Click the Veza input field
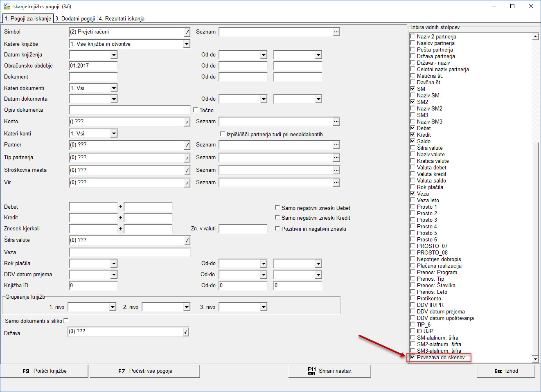541x392 pixels. click(x=130, y=252)
